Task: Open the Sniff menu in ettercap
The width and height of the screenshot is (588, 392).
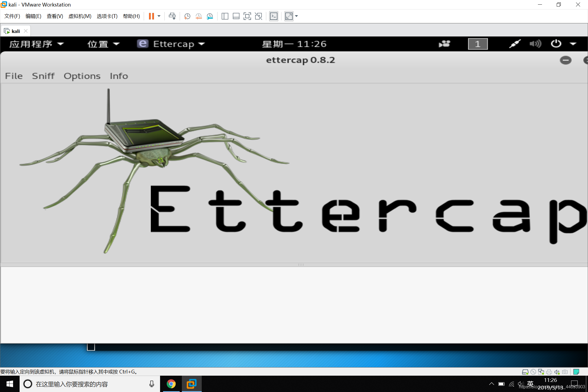Action: click(43, 76)
